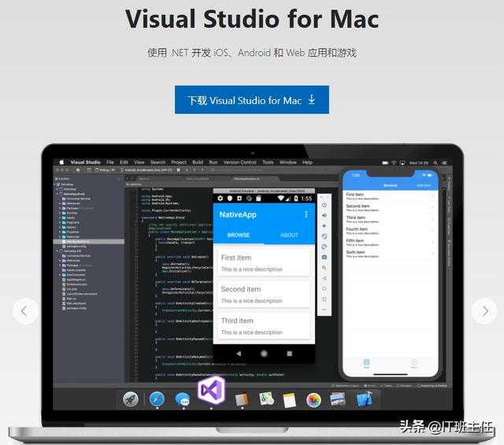Viewport: 504px width, 445px height.
Task: Click the emulator sidebar back arrow icon
Action: (x=324, y=278)
